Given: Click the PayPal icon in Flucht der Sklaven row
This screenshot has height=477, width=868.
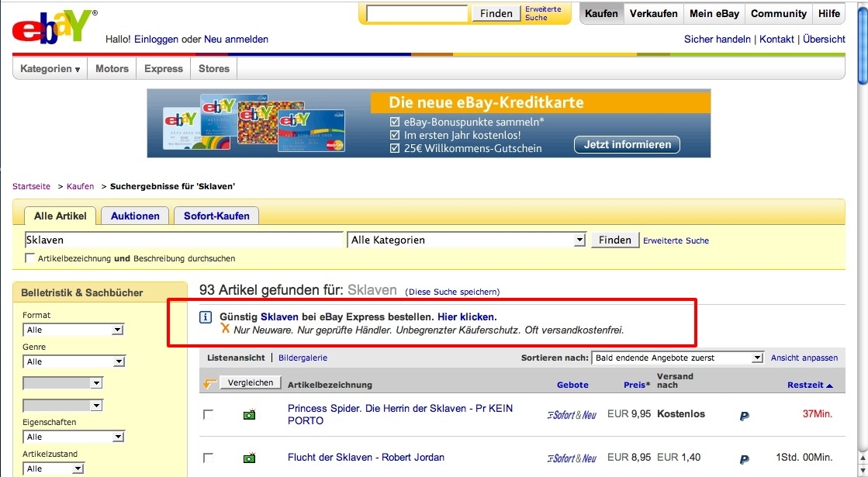Looking at the screenshot, I should (x=744, y=458).
